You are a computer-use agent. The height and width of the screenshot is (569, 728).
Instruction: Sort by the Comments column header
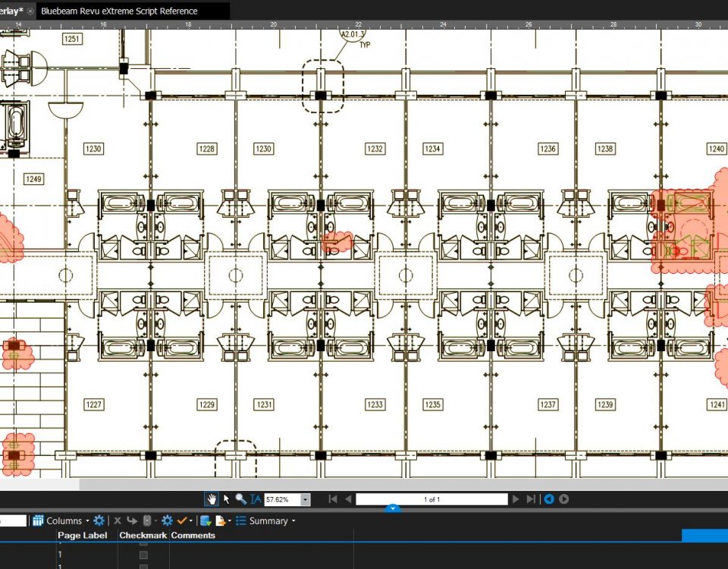click(x=193, y=536)
